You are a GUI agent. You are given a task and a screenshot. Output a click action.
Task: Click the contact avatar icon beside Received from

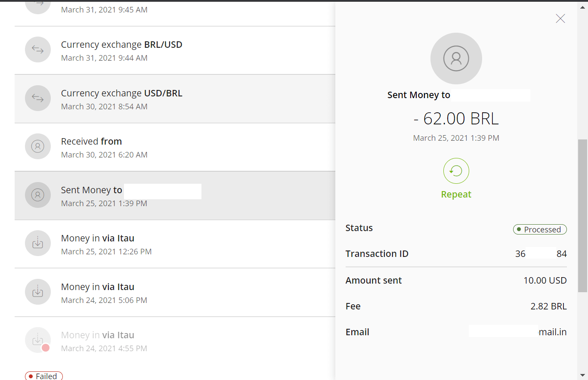[38, 146]
